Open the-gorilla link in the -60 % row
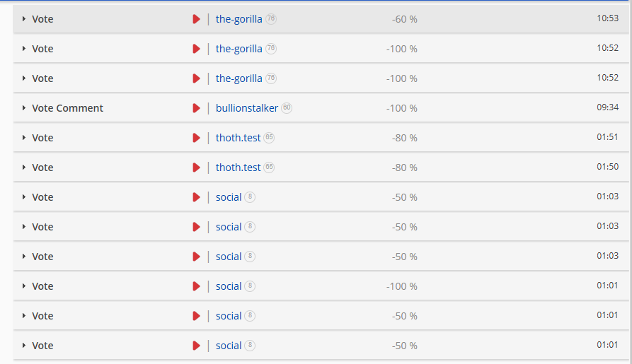This screenshot has height=364, width=632. pyautogui.click(x=239, y=19)
